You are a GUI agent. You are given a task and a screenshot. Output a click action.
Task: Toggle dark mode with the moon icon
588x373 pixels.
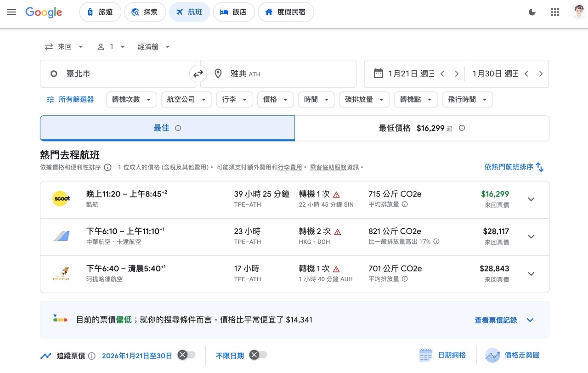[x=532, y=12]
